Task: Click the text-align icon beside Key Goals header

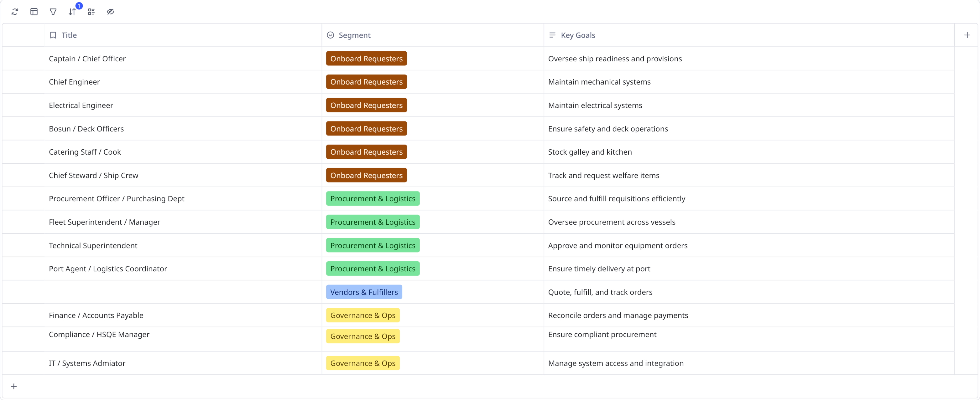Action: point(552,35)
